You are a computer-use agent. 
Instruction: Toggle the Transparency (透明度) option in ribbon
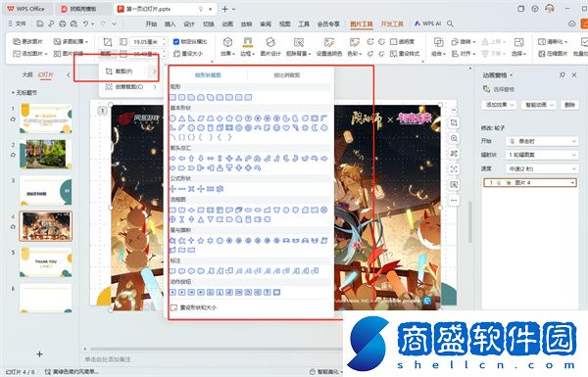coord(402,41)
